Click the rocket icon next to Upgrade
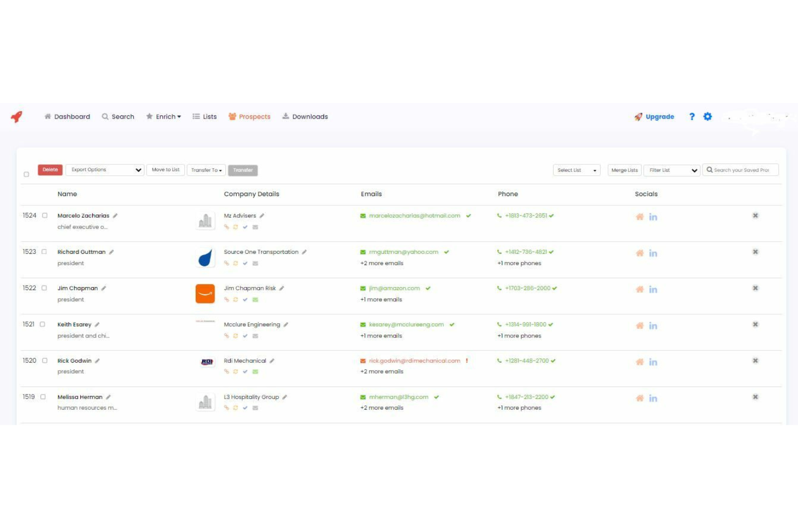The width and height of the screenshot is (798, 532). point(638,116)
